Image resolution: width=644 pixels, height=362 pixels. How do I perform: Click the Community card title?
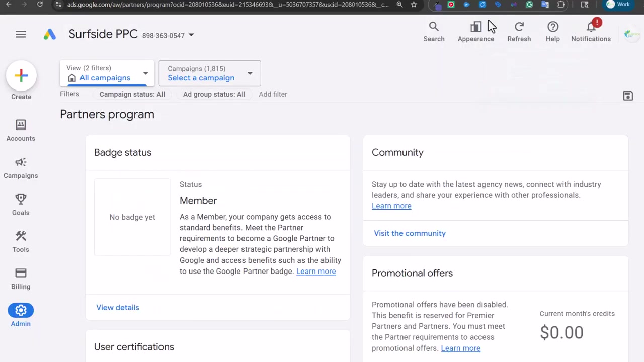pyautogui.click(x=397, y=152)
